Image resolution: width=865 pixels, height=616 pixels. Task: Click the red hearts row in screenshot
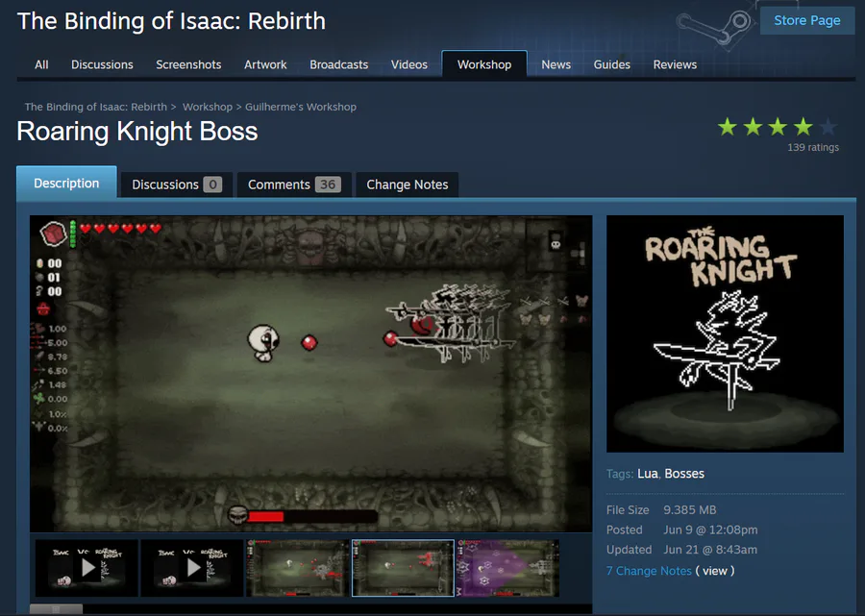click(x=121, y=228)
